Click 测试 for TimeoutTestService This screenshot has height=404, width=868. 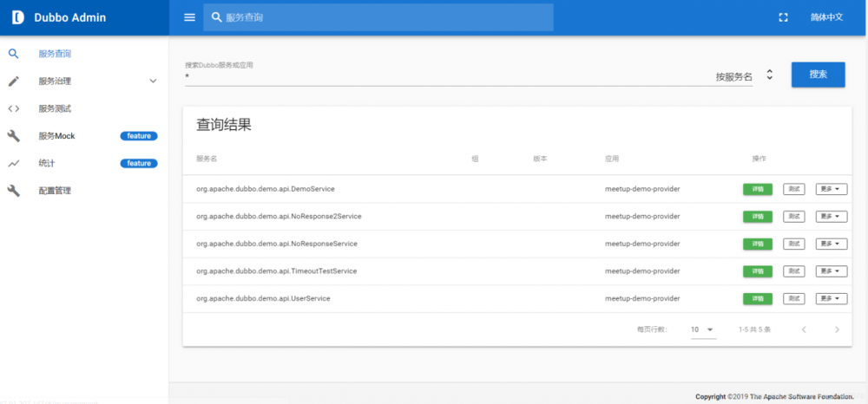pyautogui.click(x=794, y=271)
